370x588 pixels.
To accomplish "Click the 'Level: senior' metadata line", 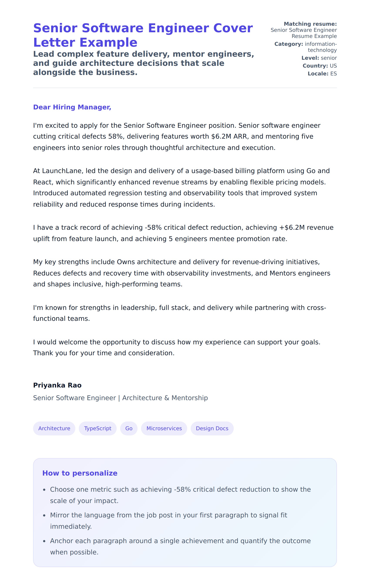I will (x=319, y=58).
